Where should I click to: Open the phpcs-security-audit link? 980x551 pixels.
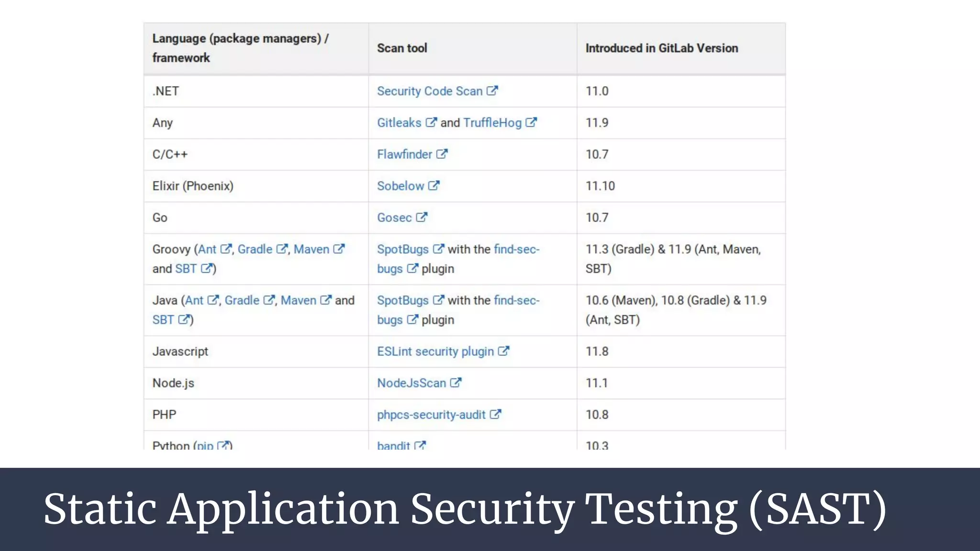(x=431, y=414)
